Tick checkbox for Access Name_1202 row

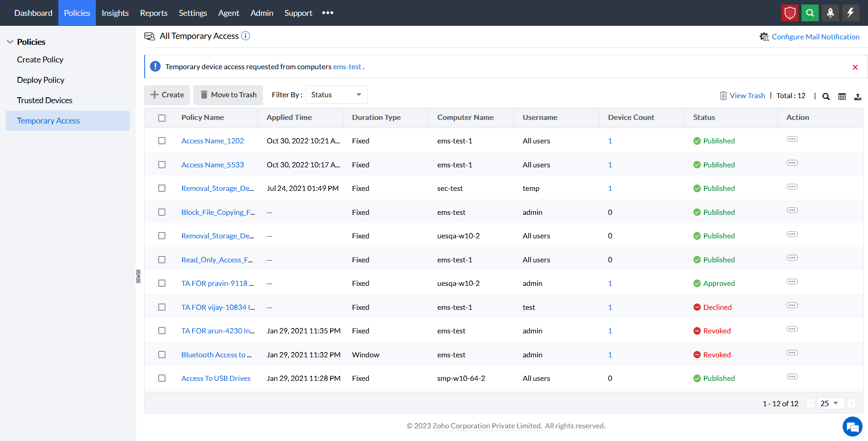[x=162, y=141]
